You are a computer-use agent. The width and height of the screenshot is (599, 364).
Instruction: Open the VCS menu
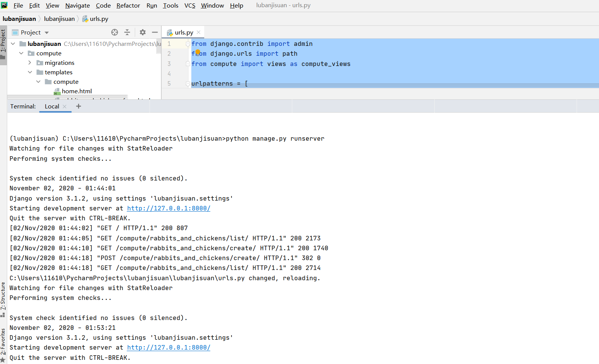click(190, 5)
